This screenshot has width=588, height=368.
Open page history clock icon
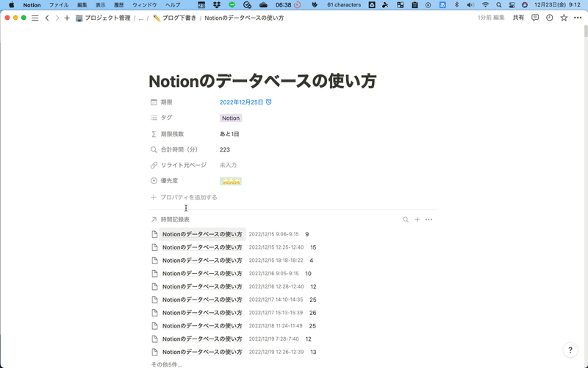tap(549, 18)
